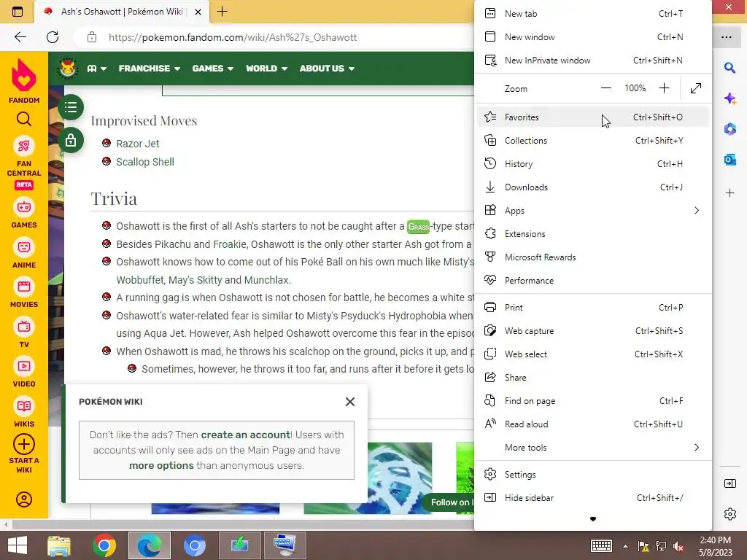Open sidebar Search icon
The width and height of the screenshot is (747, 560).
[729, 68]
